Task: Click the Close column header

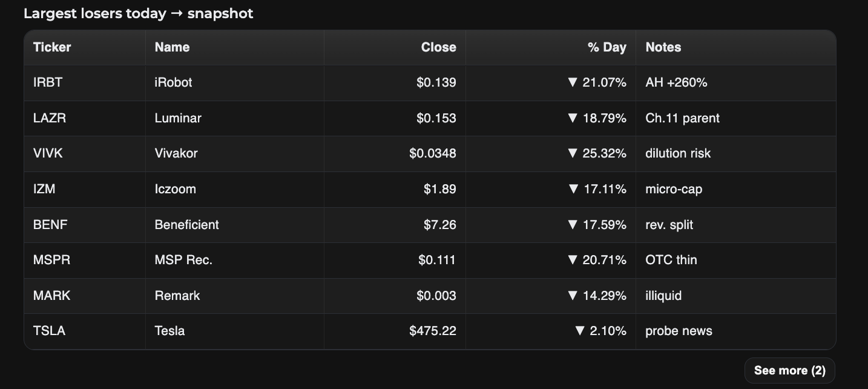Action: (x=438, y=47)
